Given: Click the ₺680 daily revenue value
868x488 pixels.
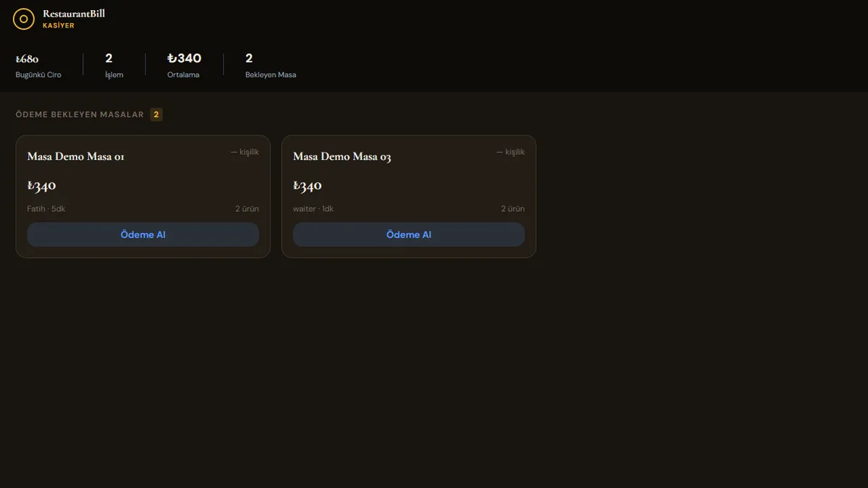Looking at the screenshot, I should 27,59.
